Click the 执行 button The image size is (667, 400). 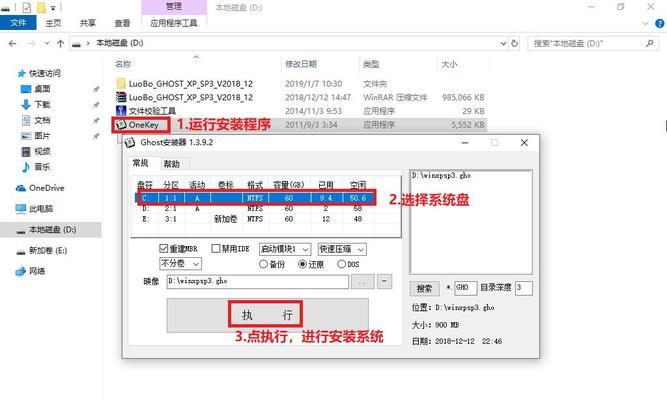point(268,315)
